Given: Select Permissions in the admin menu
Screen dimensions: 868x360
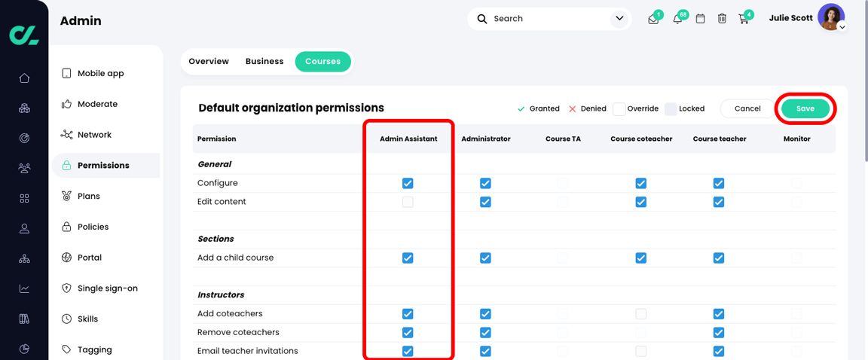Looking at the screenshot, I should [x=105, y=166].
